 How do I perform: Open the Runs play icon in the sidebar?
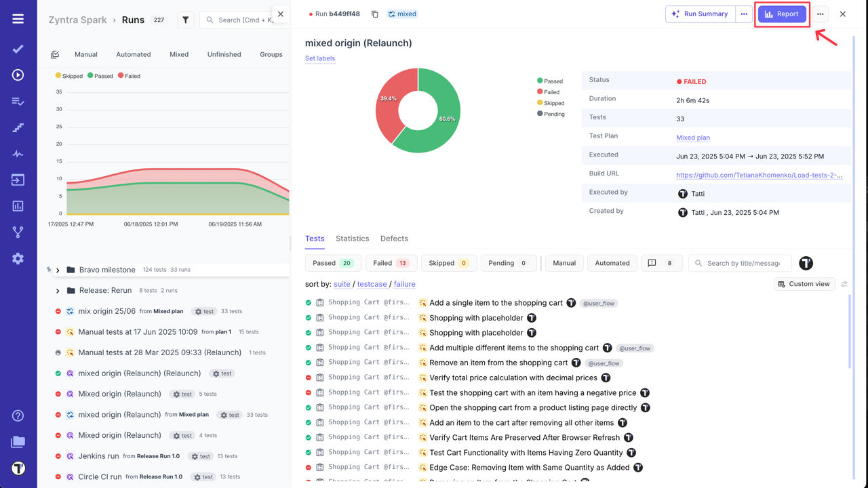[18, 75]
